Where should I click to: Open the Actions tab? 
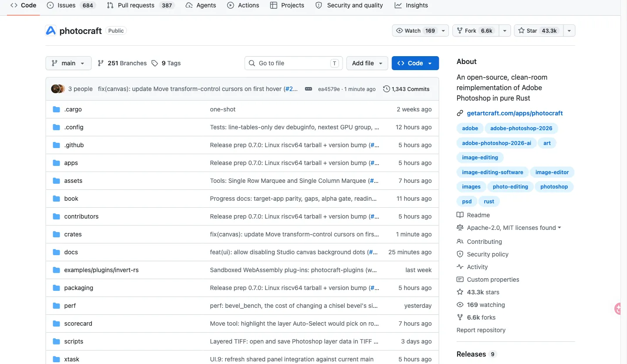243,5
